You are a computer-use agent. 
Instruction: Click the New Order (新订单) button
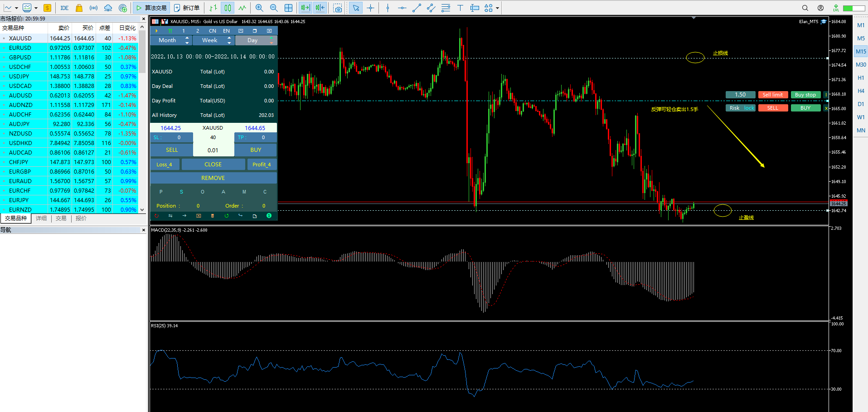(x=187, y=8)
